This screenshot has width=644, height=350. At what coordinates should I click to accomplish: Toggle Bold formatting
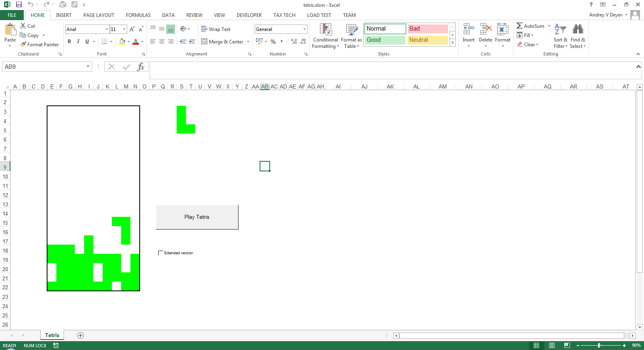coord(69,41)
